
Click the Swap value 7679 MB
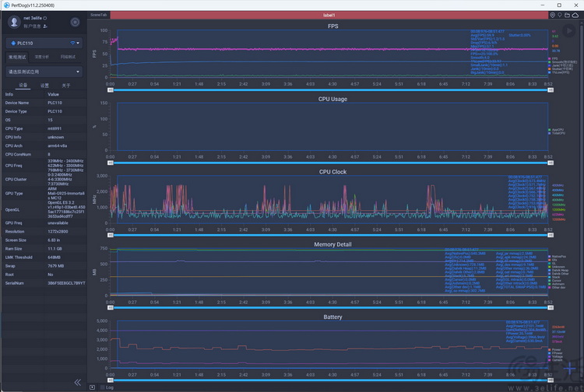56,266
